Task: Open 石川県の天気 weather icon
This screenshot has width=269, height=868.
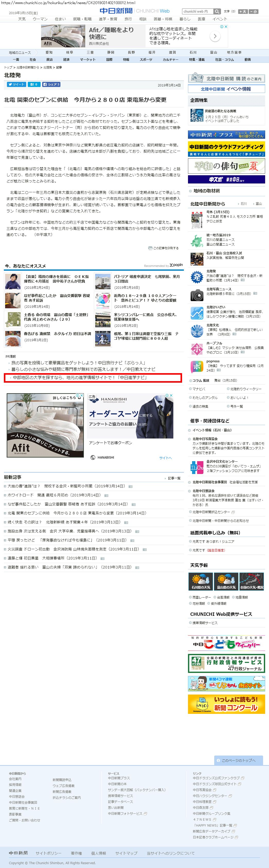Action: [x=201, y=581]
